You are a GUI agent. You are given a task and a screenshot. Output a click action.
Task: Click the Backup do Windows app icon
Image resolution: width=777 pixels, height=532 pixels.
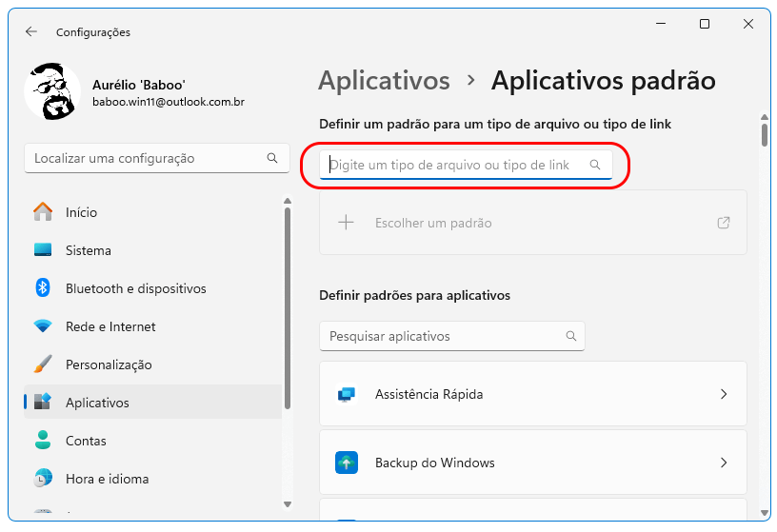[347, 463]
